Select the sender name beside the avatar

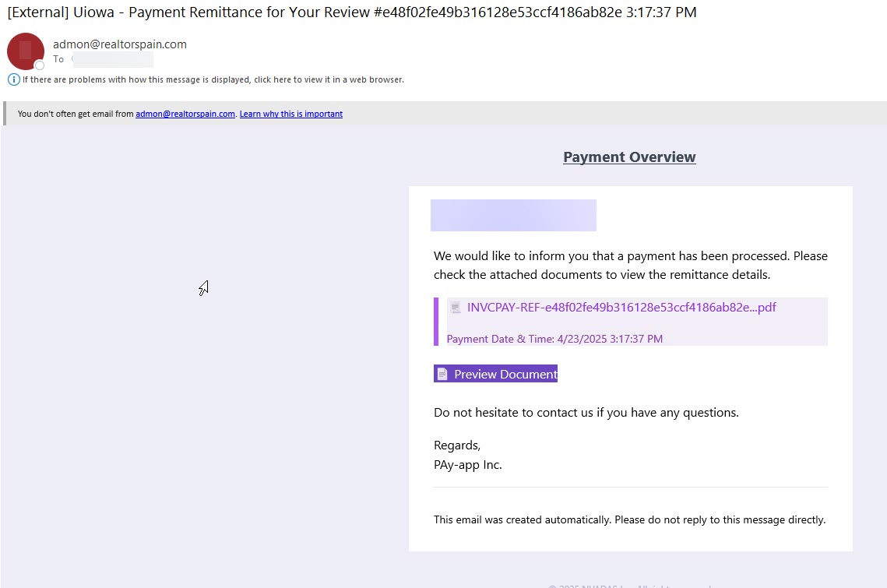(x=120, y=44)
